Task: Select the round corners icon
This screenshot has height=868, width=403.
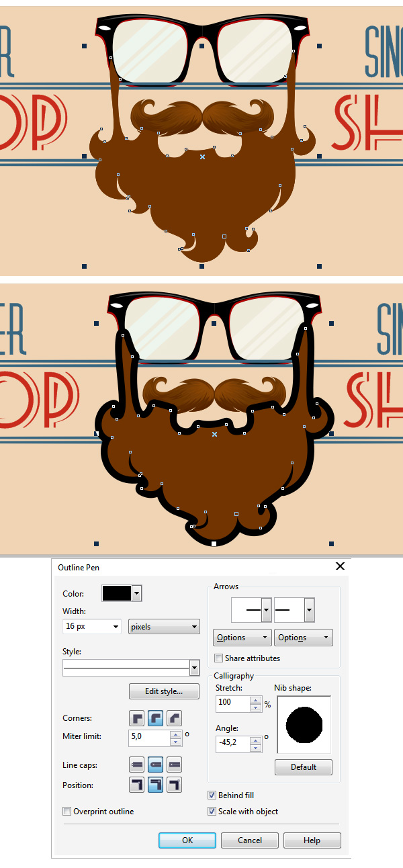Action: 156,718
